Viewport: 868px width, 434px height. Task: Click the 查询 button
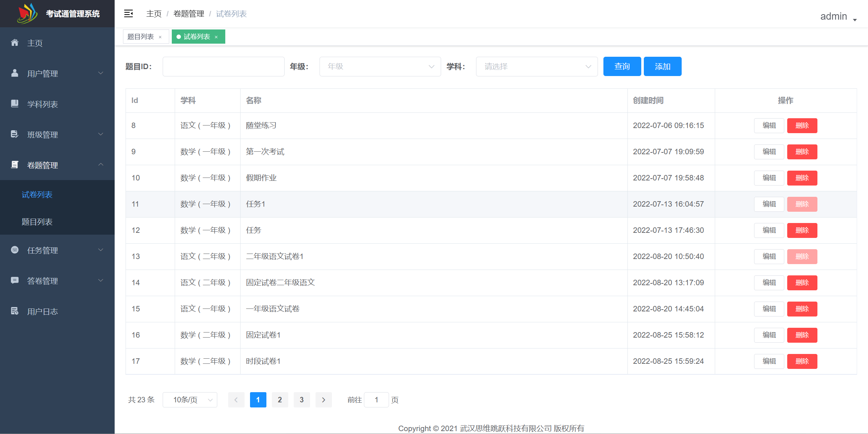click(622, 67)
